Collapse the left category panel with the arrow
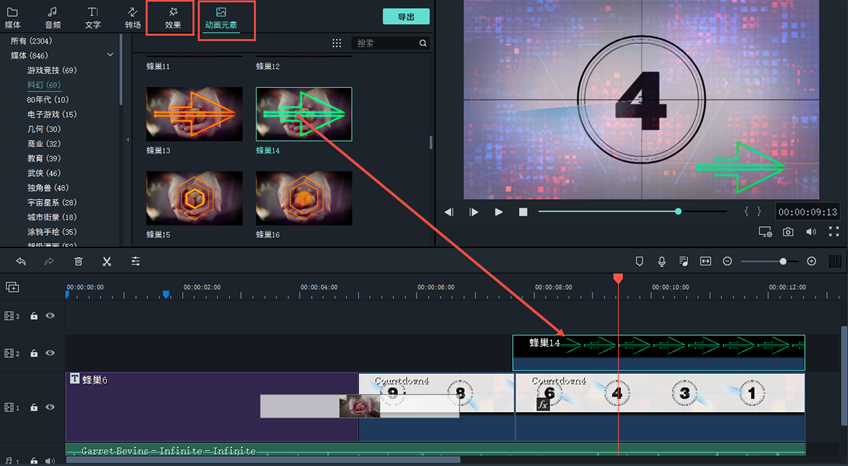Viewport: 848px width, 466px height. point(127,140)
